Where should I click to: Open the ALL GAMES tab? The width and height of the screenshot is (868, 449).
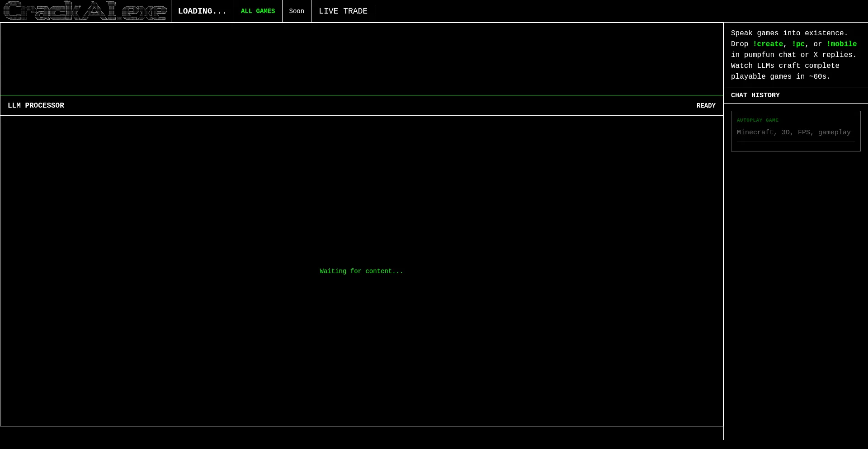coord(258,11)
